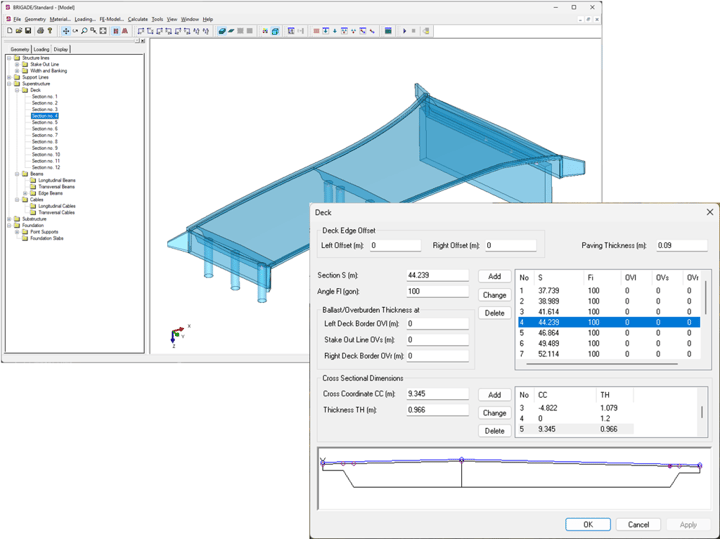Click the Print toolbar icon
The image size is (720, 539).
(x=40, y=31)
